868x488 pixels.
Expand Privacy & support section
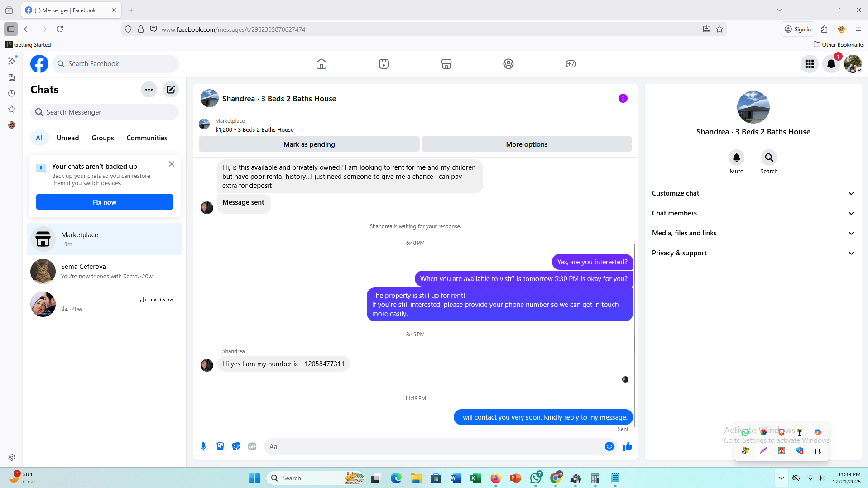coord(753,253)
